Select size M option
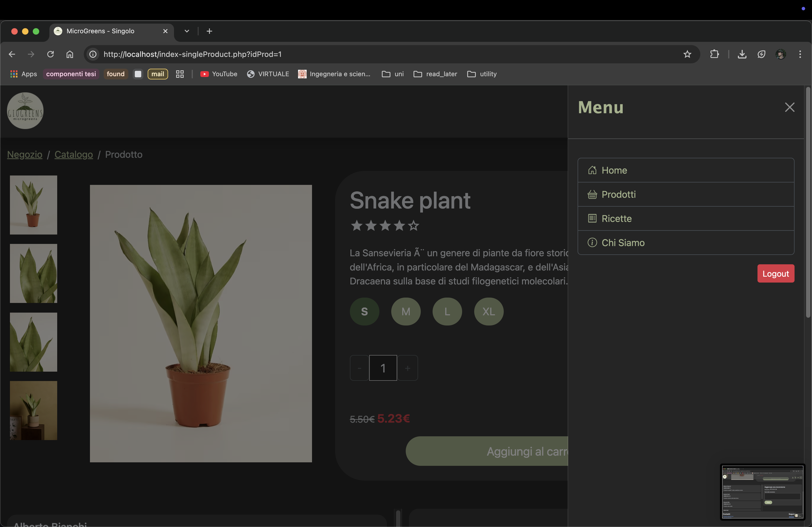 click(406, 312)
